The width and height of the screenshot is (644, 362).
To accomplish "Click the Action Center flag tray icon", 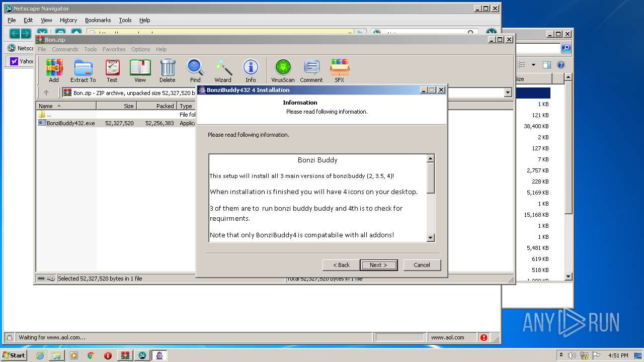I will [596, 355].
